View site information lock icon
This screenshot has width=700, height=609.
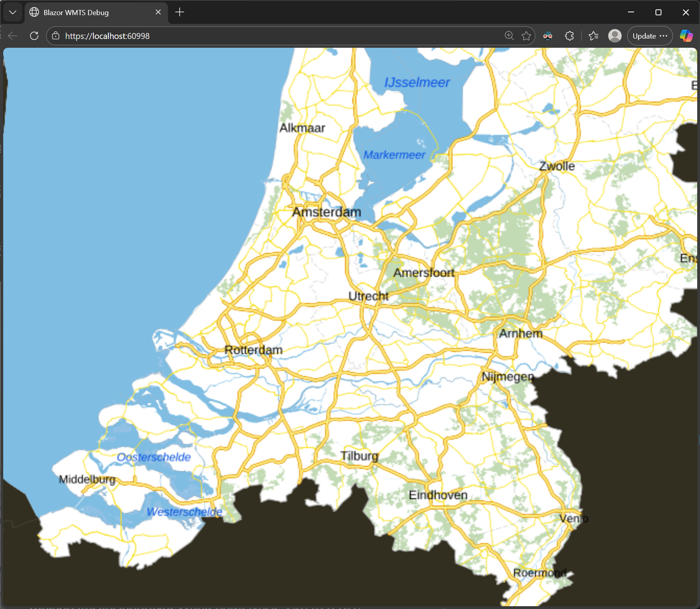56,36
